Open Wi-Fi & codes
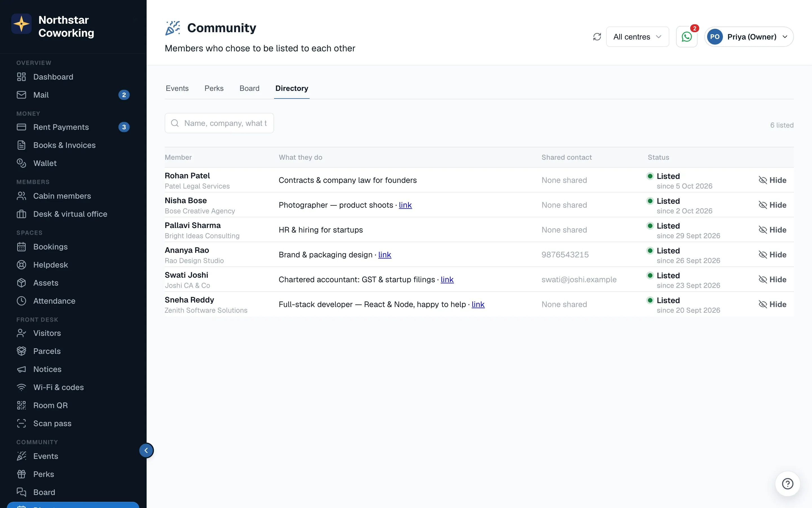This screenshot has height=508, width=812. pos(73,387)
